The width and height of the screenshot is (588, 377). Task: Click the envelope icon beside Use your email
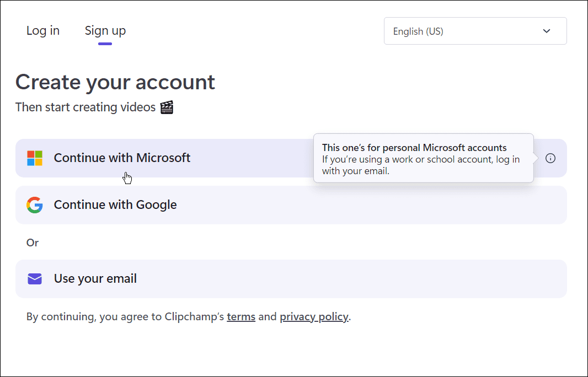[x=35, y=279]
